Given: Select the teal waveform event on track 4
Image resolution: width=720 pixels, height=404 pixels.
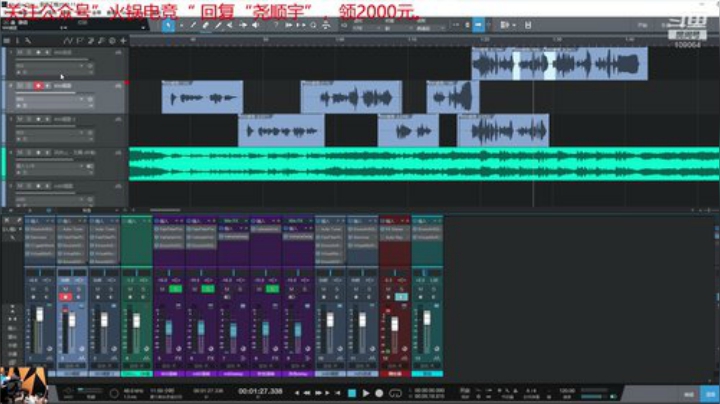Looking at the screenshot, I should pyautogui.click(x=424, y=164).
